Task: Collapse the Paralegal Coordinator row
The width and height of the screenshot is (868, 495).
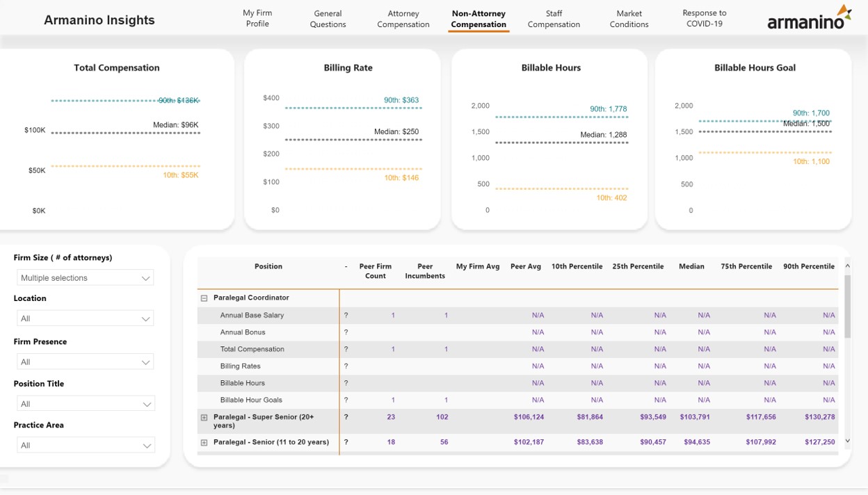Action: 204,298
